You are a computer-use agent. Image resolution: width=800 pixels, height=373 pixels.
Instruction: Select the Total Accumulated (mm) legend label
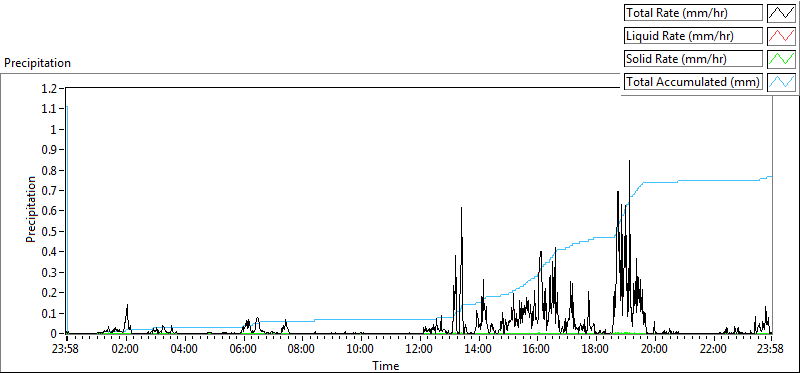[693, 82]
